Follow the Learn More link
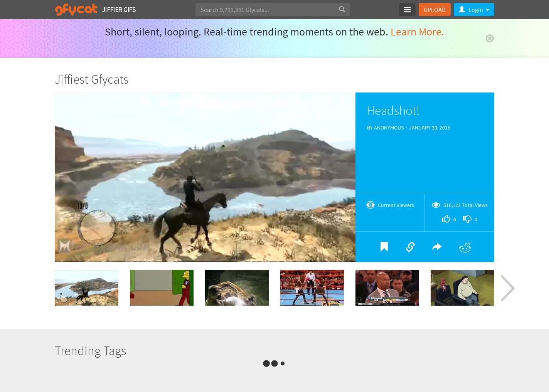 point(417,32)
